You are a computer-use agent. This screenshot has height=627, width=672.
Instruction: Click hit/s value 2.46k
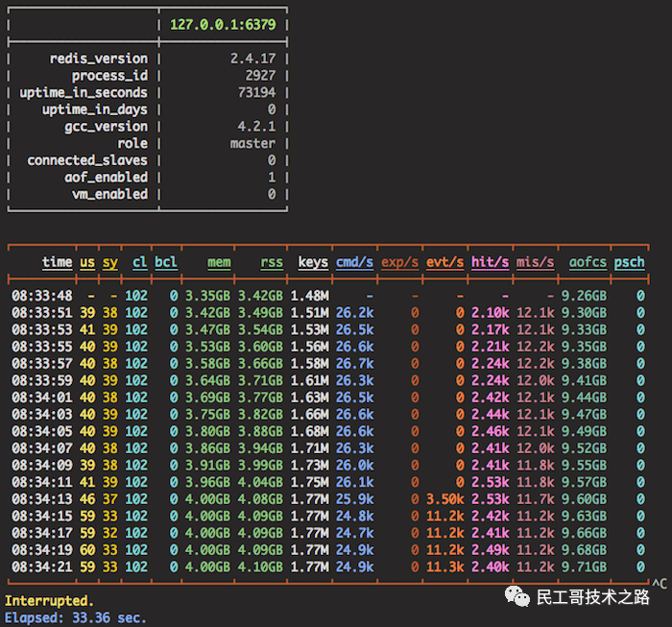pos(491,431)
